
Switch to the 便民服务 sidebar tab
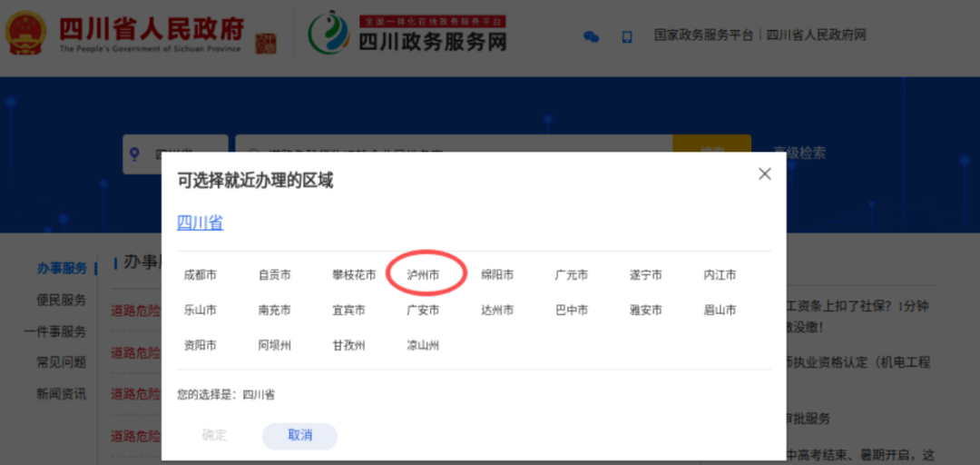62,300
